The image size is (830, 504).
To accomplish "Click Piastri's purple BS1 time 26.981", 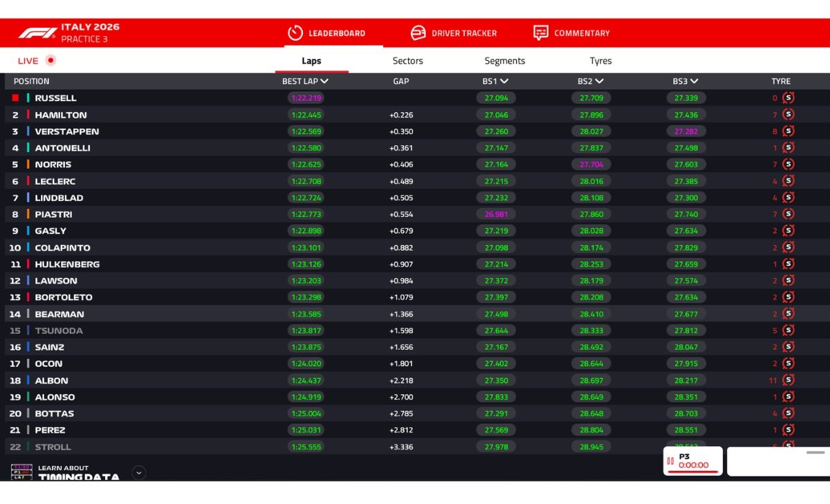I will pyautogui.click(x=496, y=214).
